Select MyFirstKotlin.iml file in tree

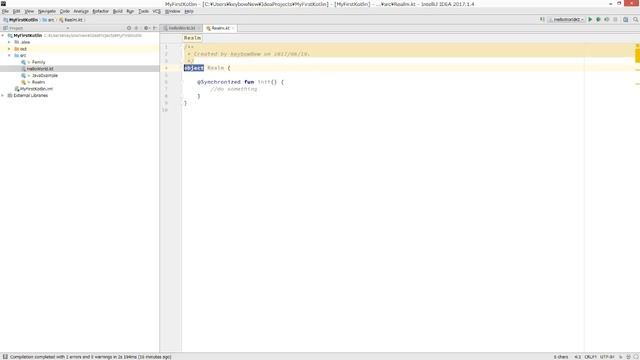click(x=33, y=89)
